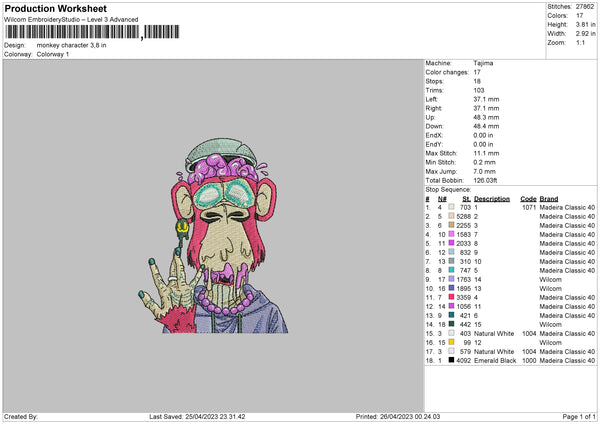Image resolution: width=600 pixels, height=424 pixels.
Task: Click the Brand column header
Action: click(549, 198)
